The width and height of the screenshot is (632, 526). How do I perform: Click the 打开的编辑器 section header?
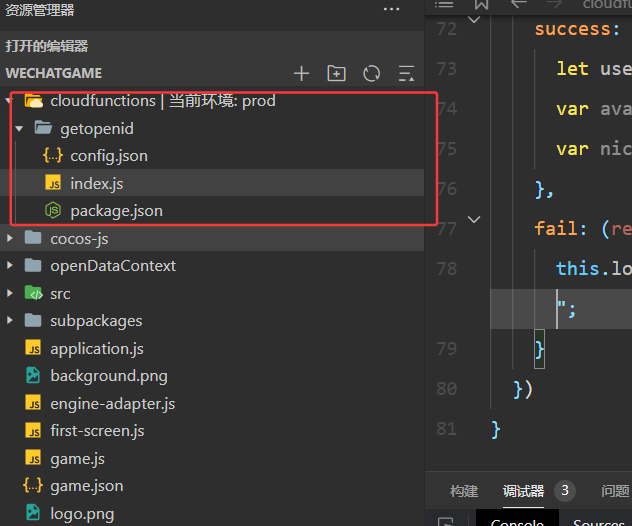pyautogui.click(x=47, y=46)
